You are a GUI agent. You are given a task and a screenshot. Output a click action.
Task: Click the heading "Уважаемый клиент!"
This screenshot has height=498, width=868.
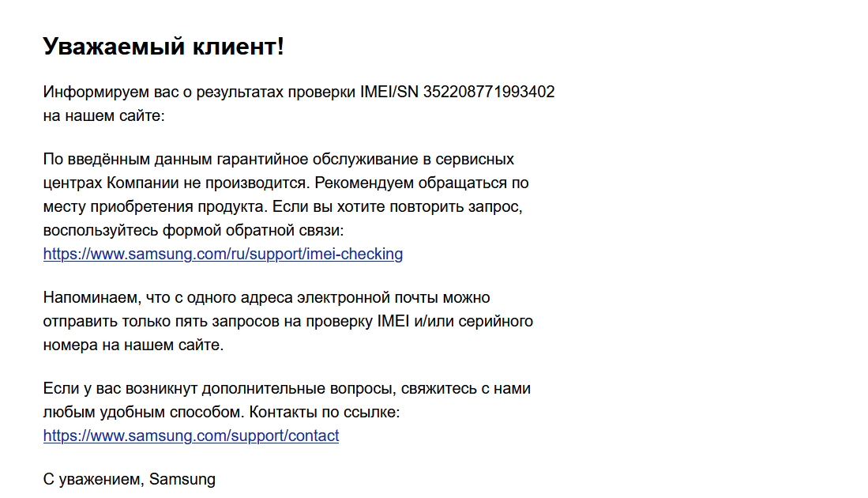pyautogui.click(x=163, y=46)
